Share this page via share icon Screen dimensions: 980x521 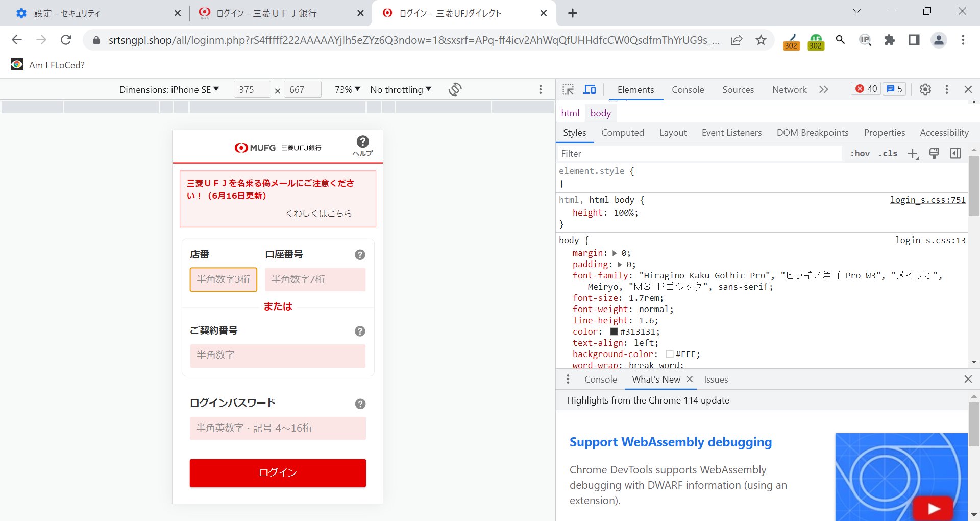(x=737, y=40)
